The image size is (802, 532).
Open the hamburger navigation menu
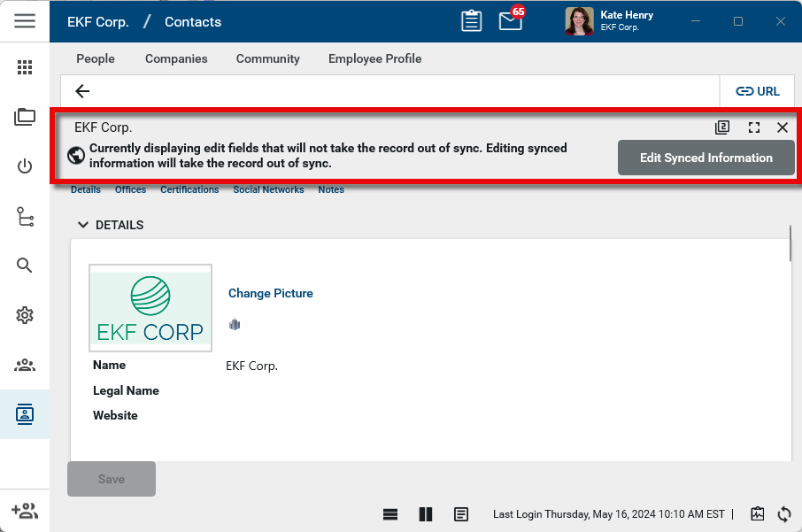pos(25,21)
